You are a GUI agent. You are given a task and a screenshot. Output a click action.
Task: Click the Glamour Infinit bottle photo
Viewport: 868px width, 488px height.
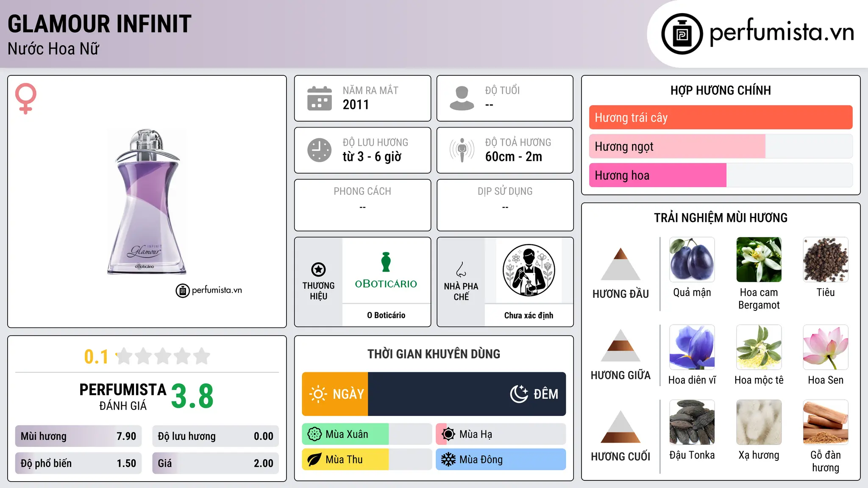click(x=147, y=201)
